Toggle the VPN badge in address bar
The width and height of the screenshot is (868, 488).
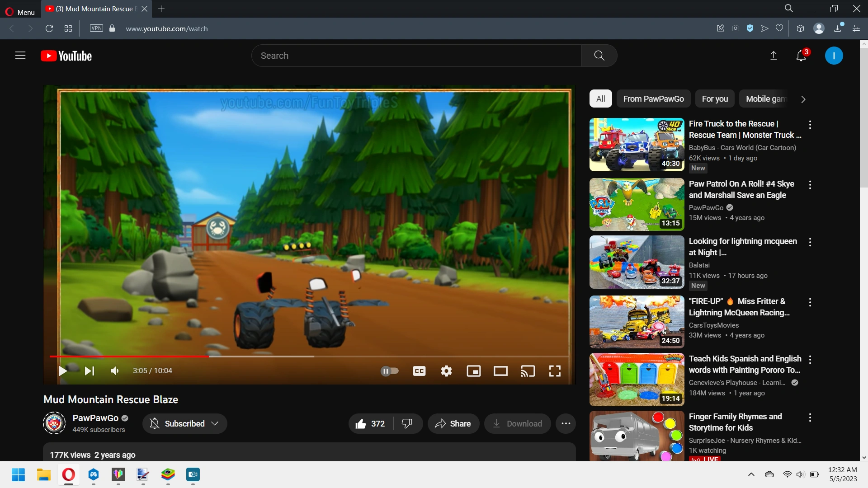(96, 28)
